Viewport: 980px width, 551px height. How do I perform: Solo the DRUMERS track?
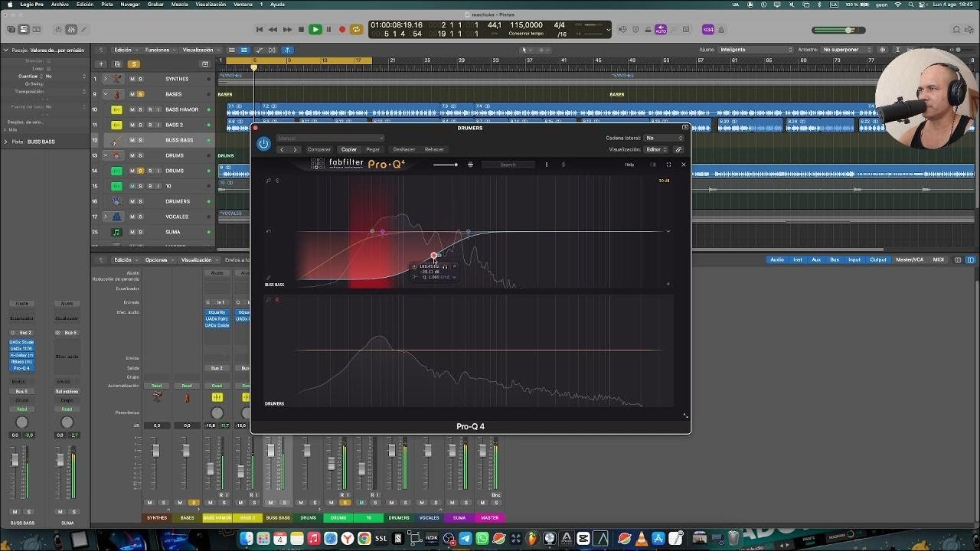point(140,201)
